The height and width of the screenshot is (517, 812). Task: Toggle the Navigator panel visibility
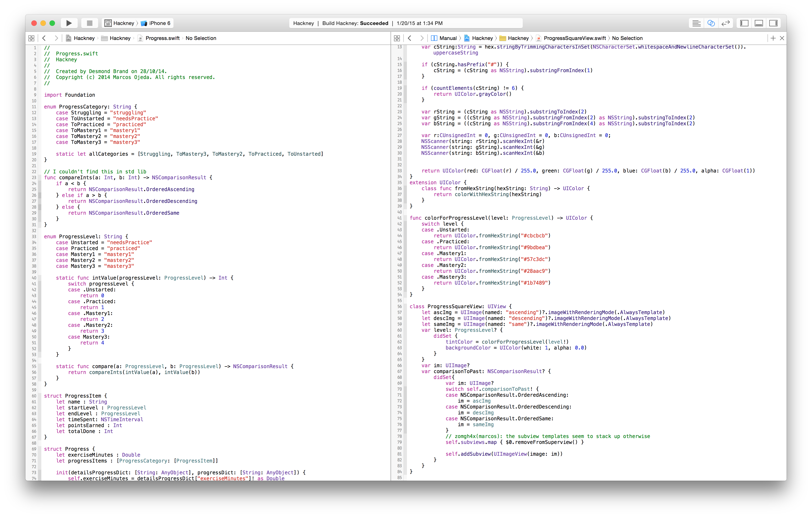pyautogui.click(x=744, y=23)
